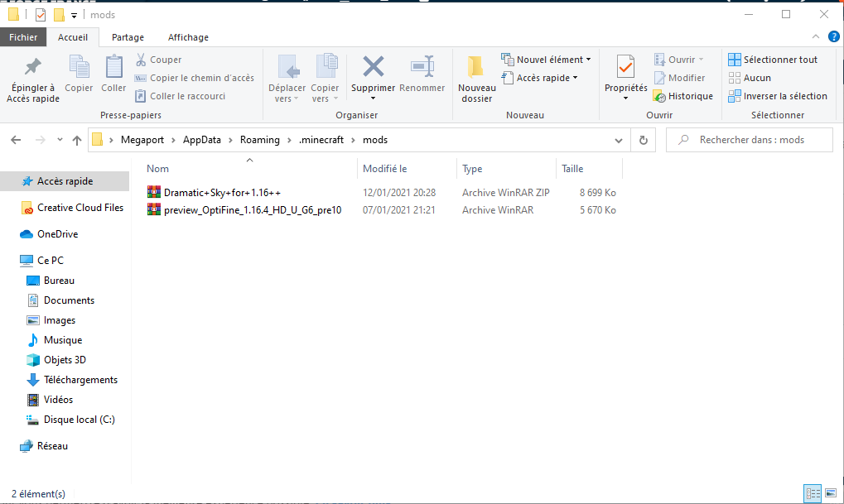
Task: Open the Affichage ribbon tab
Action: coord(188,37)
